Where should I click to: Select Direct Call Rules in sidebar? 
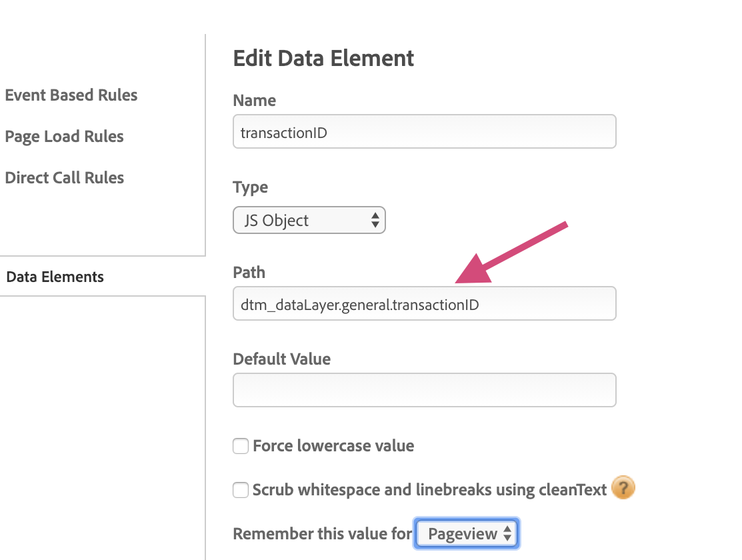coord(65,178)
